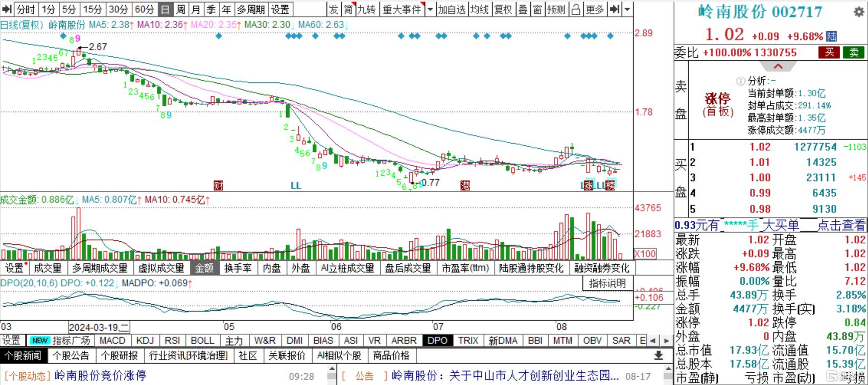Open 多周期 multi-period selector

[250, 9]
